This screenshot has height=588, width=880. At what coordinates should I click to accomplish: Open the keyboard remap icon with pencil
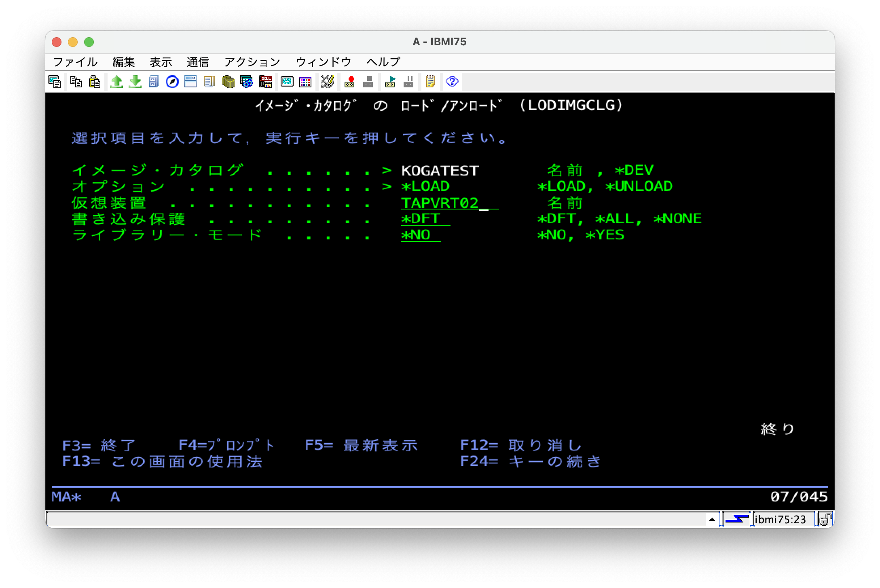pyautogui.click(x=328, y=82)
